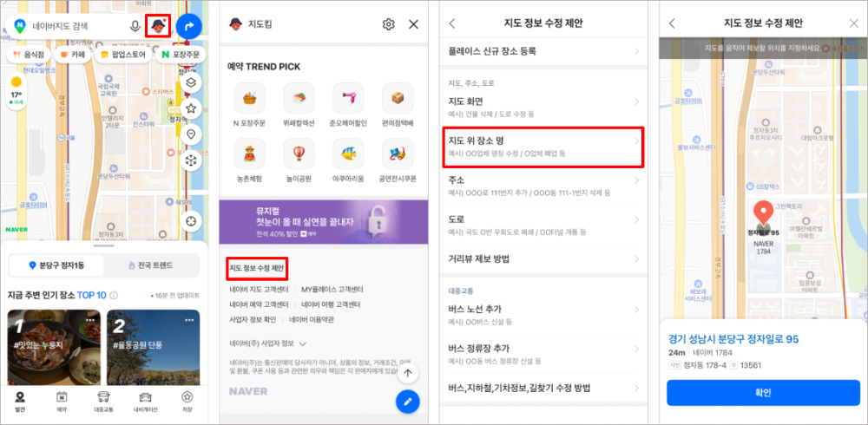868x425 pixels.
Task: Tap the blue pencil edit floating button
Action: [408, 402]
